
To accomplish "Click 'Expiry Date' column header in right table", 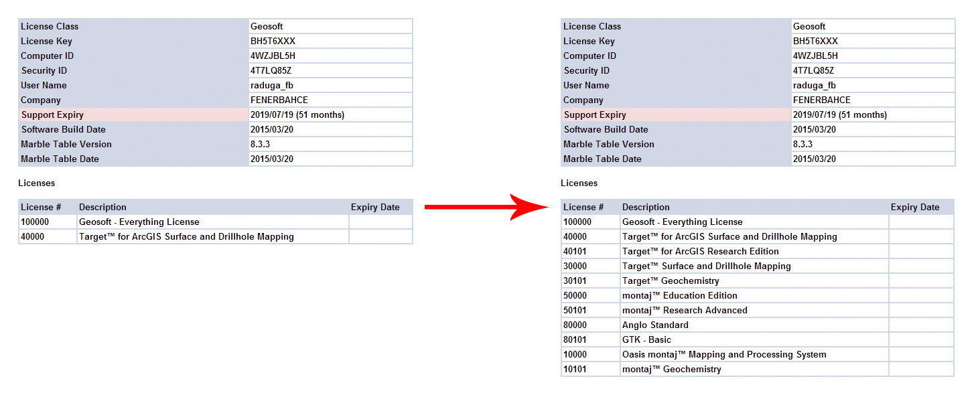I will (915, 208).
